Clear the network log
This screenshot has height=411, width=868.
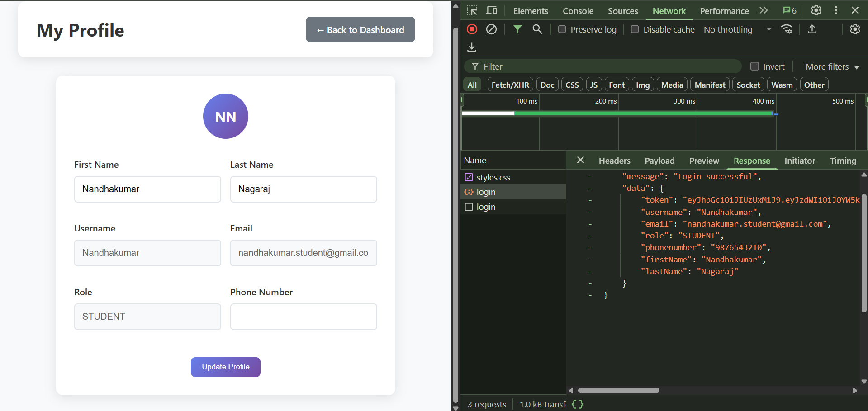pyautogui.click(x=491, y=29)
